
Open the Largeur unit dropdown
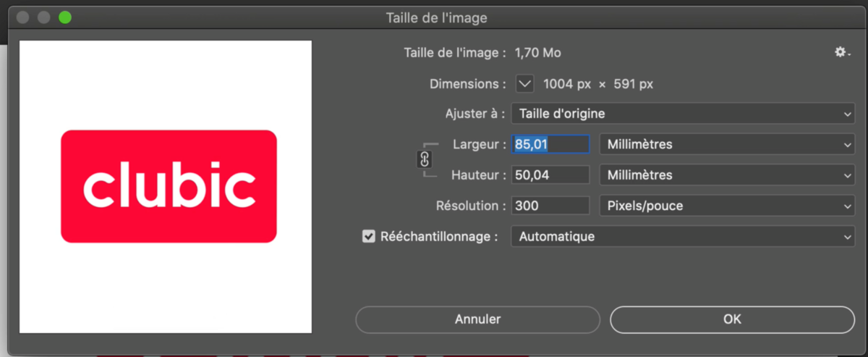coord(727,145)
